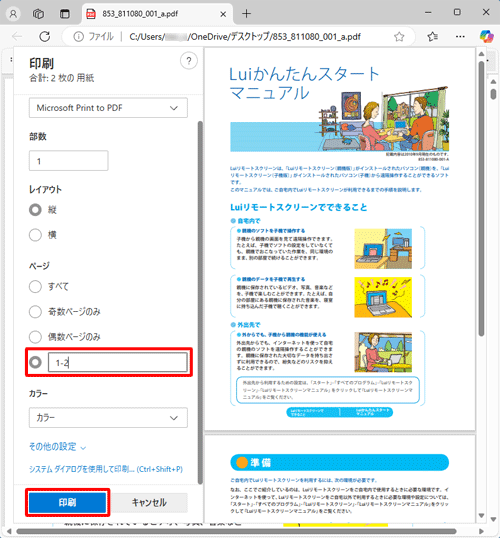This screenshot has width=500, height=538.
Task: Click the preview pane vertical scrollbar thumb
Action: click(x=481, y=199)
